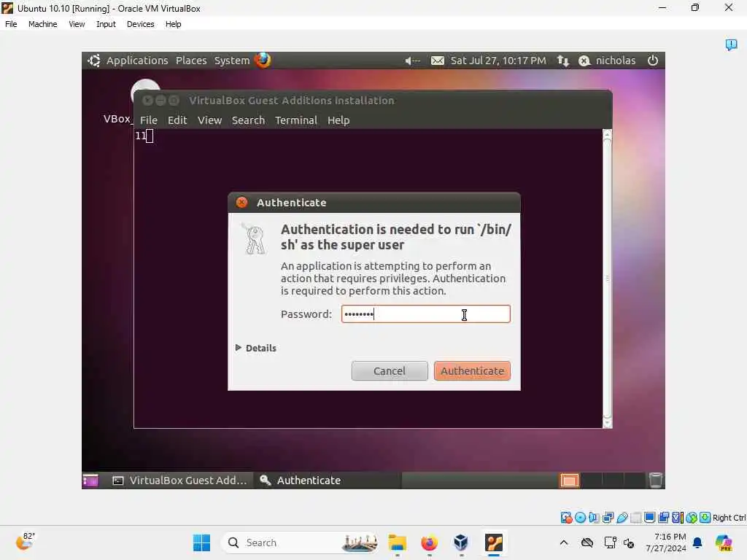Image resolution: width=747 pixels, height=560 pixels.
Task: Open VirtualBox Manager cube icon in taskbar
Action: pyautogui.click(x=461, y=542)
